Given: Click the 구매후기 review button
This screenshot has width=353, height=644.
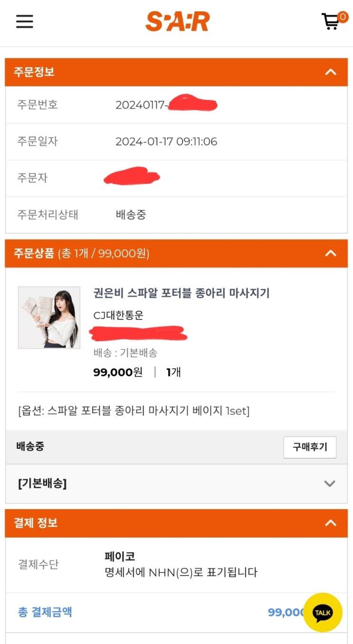Looking at the screenshot, I should click(310, 447).
